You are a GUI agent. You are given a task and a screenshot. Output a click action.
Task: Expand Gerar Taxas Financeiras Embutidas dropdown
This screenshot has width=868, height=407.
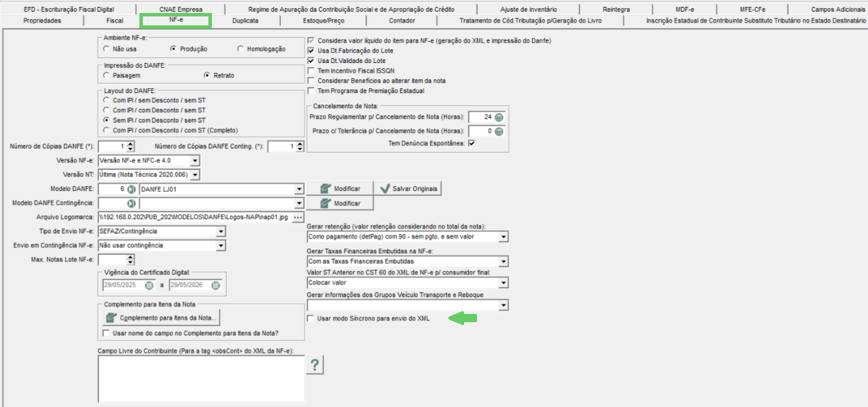[504, 261]
